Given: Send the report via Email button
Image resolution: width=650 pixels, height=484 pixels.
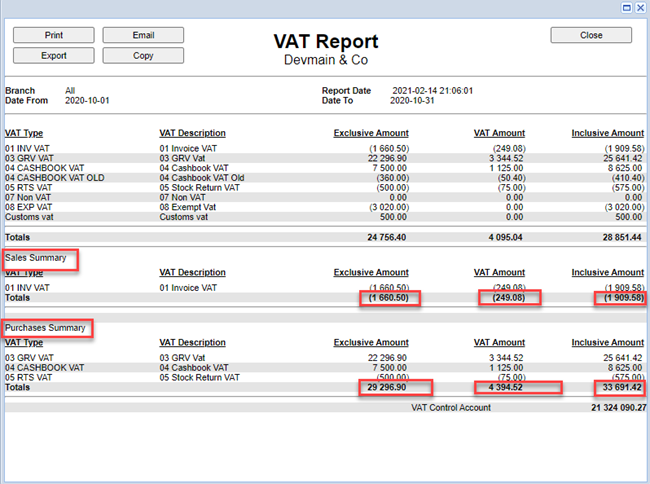Looking at the screenshot, I should (143, 35).
